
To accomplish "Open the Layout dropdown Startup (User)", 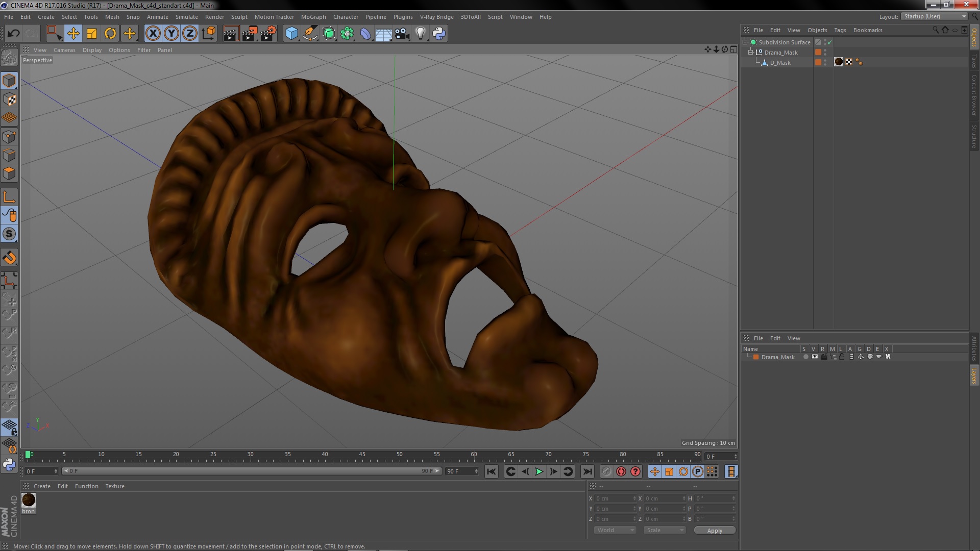I will point(935,17).
